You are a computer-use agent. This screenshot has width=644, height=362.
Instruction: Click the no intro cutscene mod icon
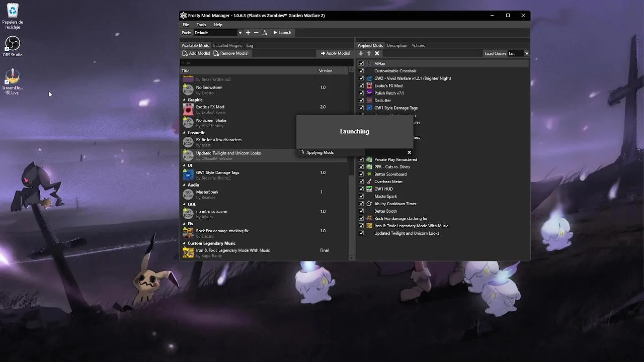[x=188, y=214]
